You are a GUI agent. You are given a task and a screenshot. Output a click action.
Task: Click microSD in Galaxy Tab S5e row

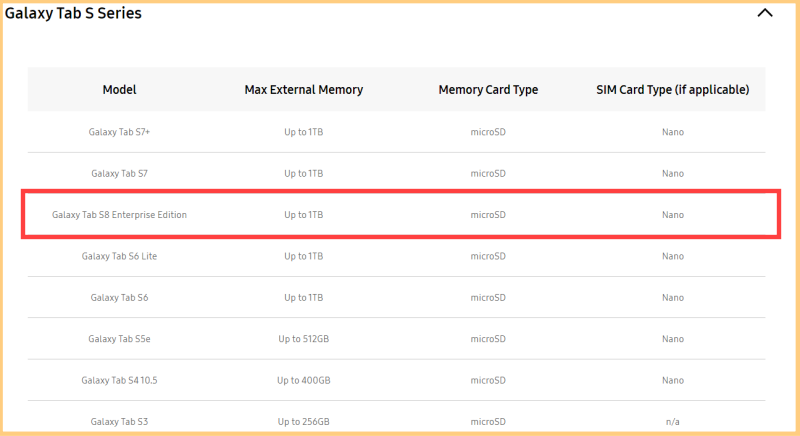488,339
